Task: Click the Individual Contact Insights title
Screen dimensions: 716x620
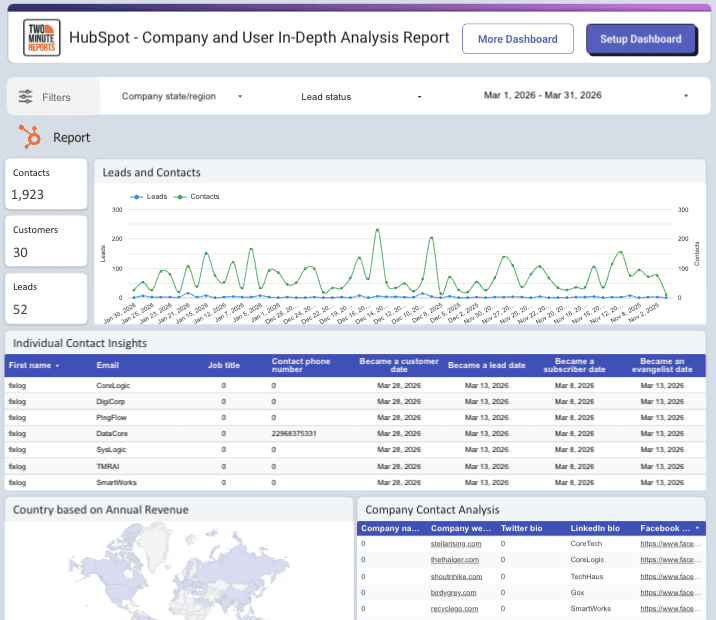Action: pyautogui.click(x=80, y=343)
